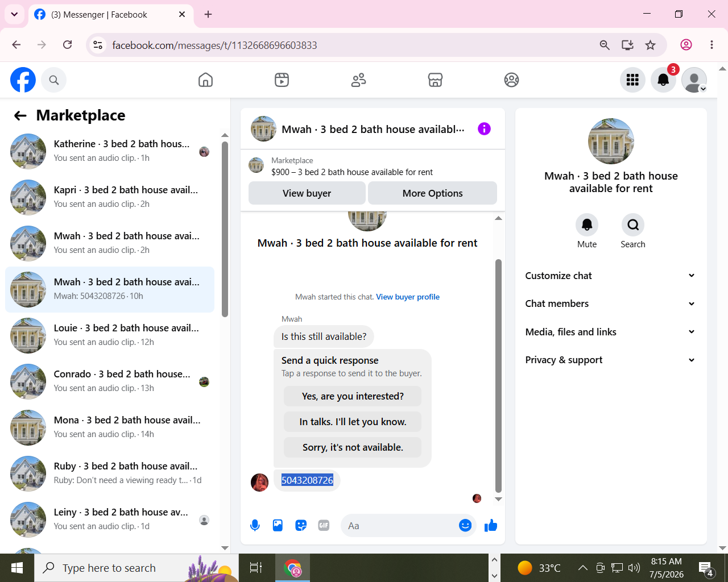Expand Privacy & support section

pyautogui.click(x=611, y=360)
